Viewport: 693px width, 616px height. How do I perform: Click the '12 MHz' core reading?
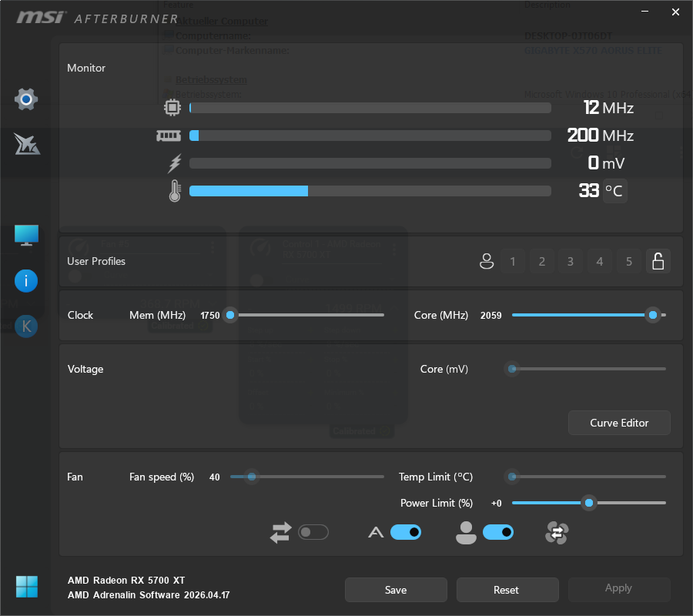pos(608,108)
